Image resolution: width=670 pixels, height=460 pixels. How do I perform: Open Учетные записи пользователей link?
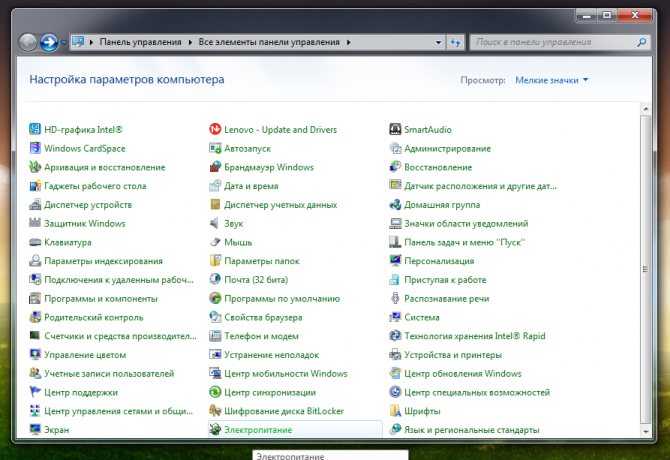(109, 374)
